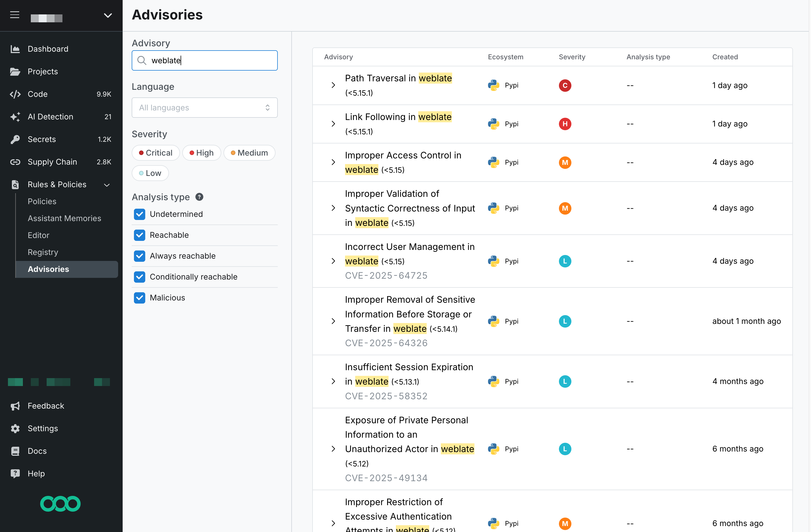Select the Projects folder icon
Image resolution: width=811 pixels, height=532 pixels.
pyautogui.click(x=15, y=71)
